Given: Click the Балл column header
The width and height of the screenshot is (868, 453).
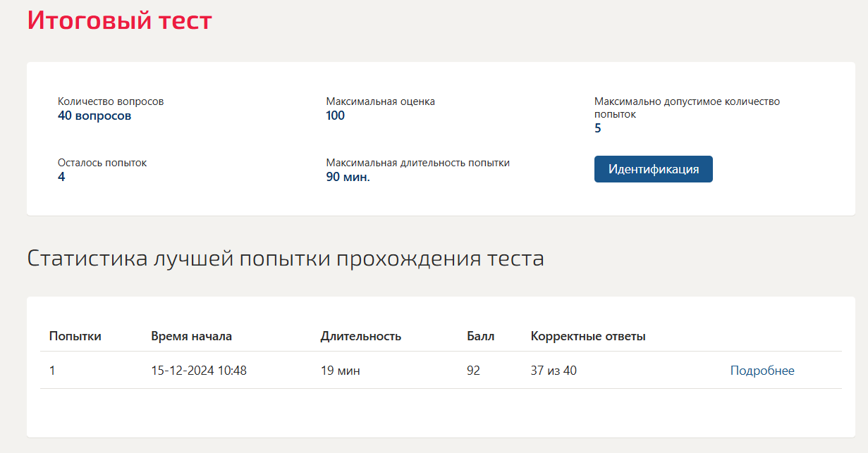Looking at the screenshot, I should [x=481, y=336].
